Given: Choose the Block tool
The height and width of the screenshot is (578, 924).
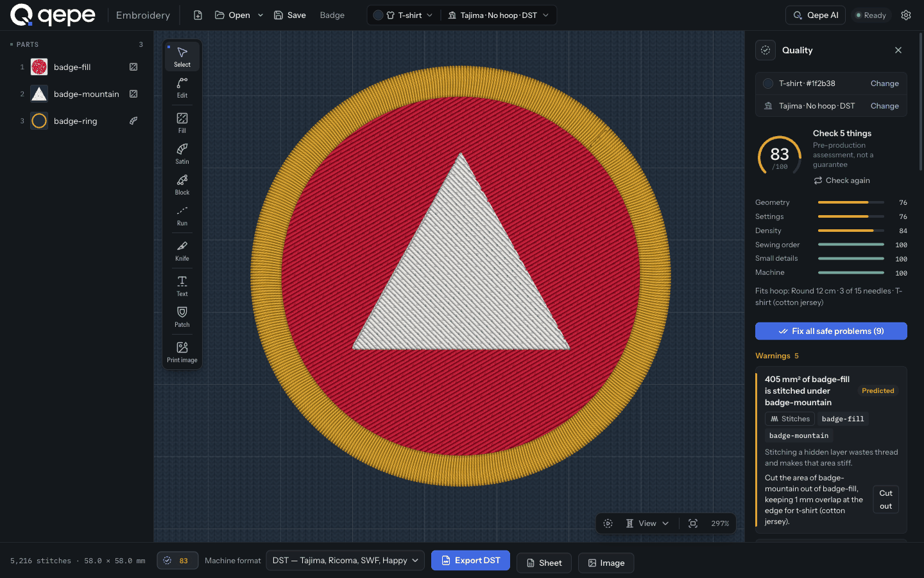Looking at the screenshot, I should click(x=182, y=184).
